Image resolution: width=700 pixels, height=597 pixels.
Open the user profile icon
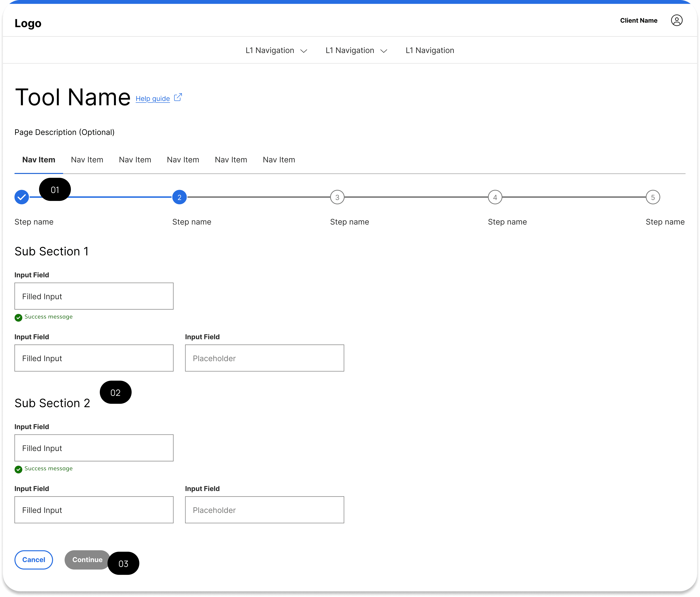[x=676, y=21]
